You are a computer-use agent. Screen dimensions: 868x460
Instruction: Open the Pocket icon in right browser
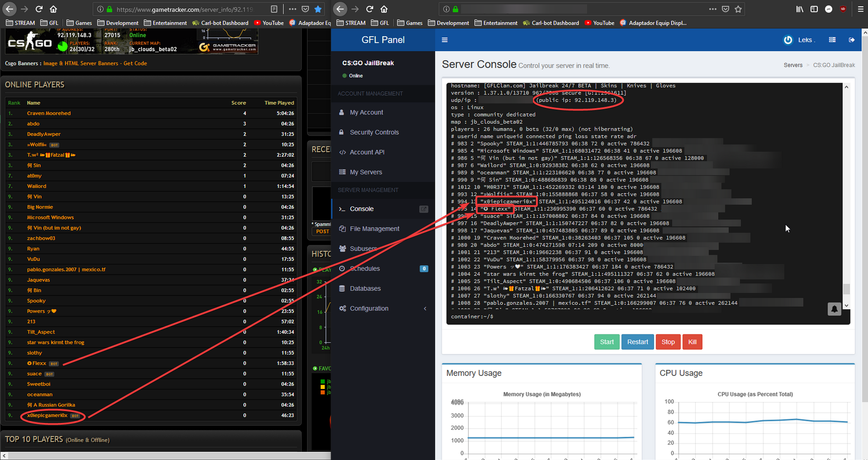point(725,9)
